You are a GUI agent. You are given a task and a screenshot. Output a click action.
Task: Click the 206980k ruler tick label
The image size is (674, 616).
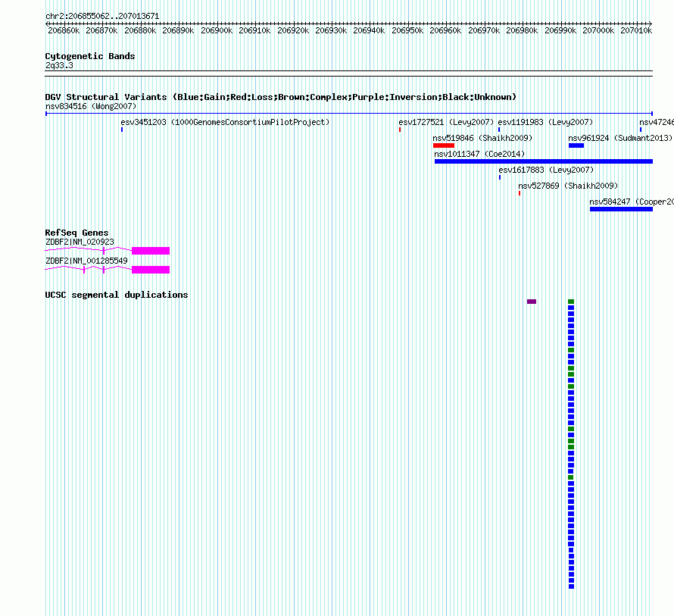[x=522, y=30]
